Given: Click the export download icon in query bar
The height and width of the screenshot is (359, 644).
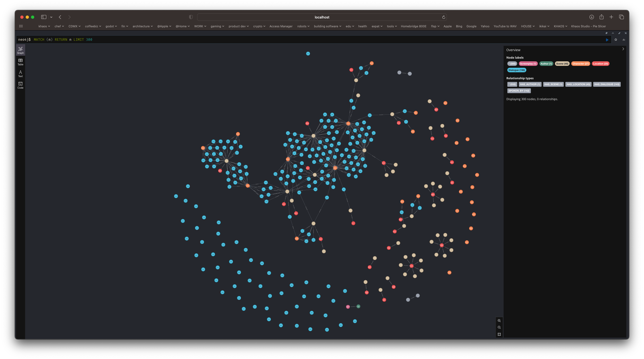Looking at the screenshot, I should click(624, 40).
